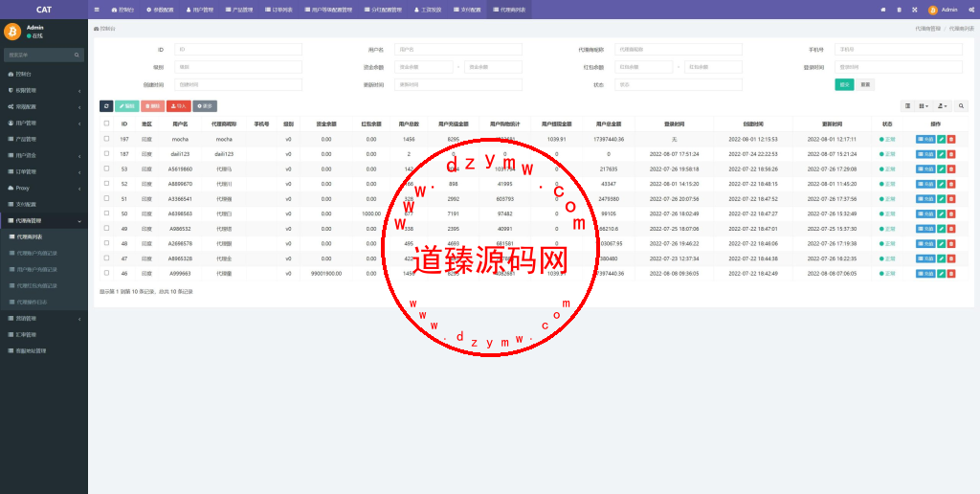Open 汇率管理 in the sidebar

tap(44, 334)
